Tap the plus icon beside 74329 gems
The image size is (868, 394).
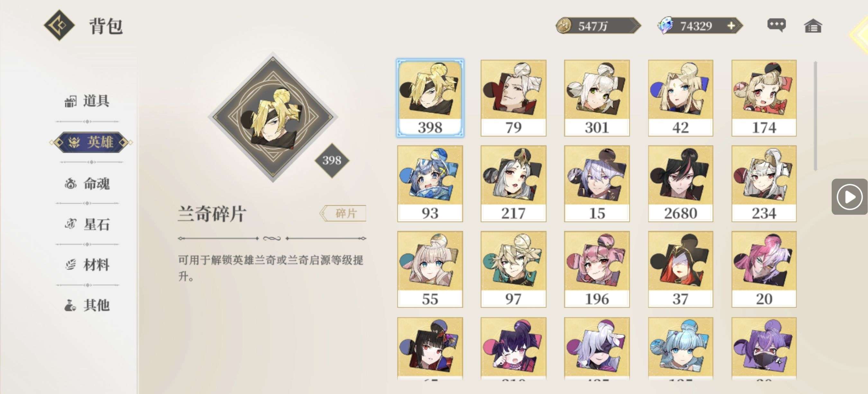pyautogui.click(x=731, y=26)
